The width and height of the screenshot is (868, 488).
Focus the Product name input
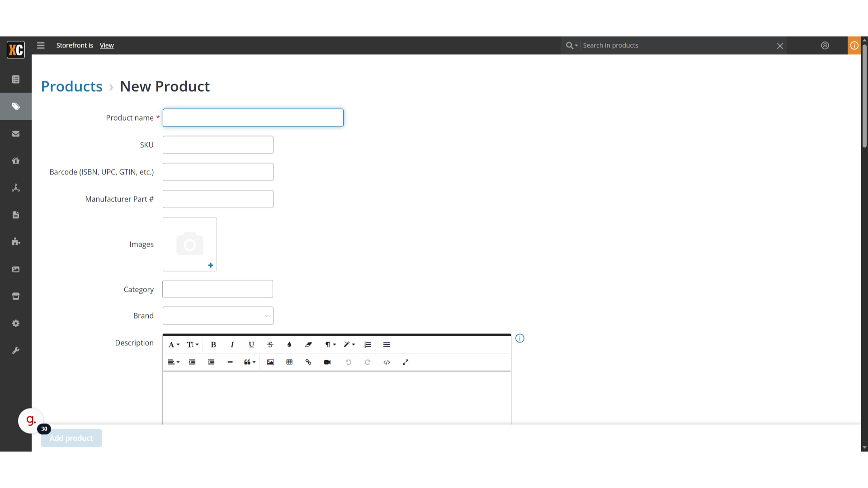[x=253, y=118]
